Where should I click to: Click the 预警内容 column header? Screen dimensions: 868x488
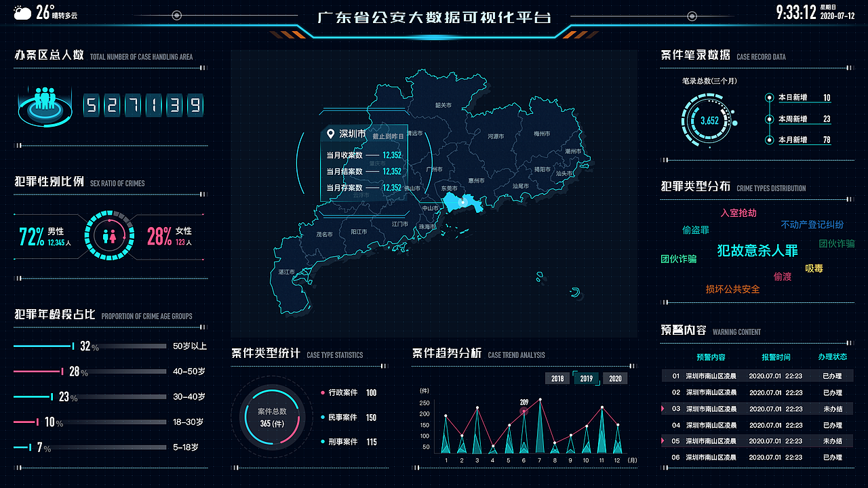(x=711, y=357)
